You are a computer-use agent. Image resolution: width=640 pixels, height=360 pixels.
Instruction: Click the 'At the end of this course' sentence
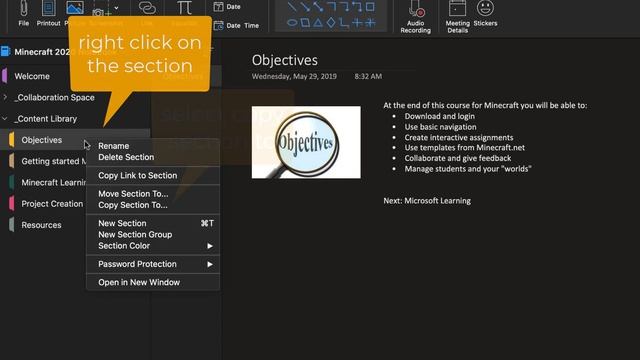tap(485, 105)
